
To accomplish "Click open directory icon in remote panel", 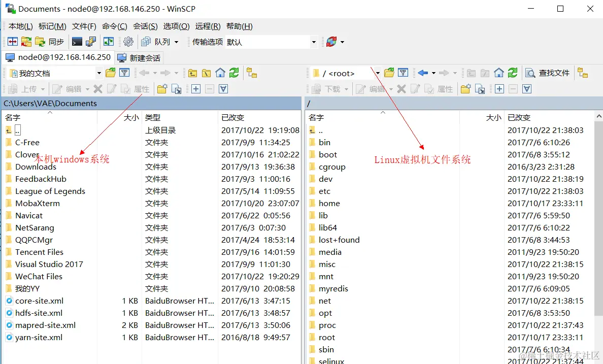I will coord(389,73).
